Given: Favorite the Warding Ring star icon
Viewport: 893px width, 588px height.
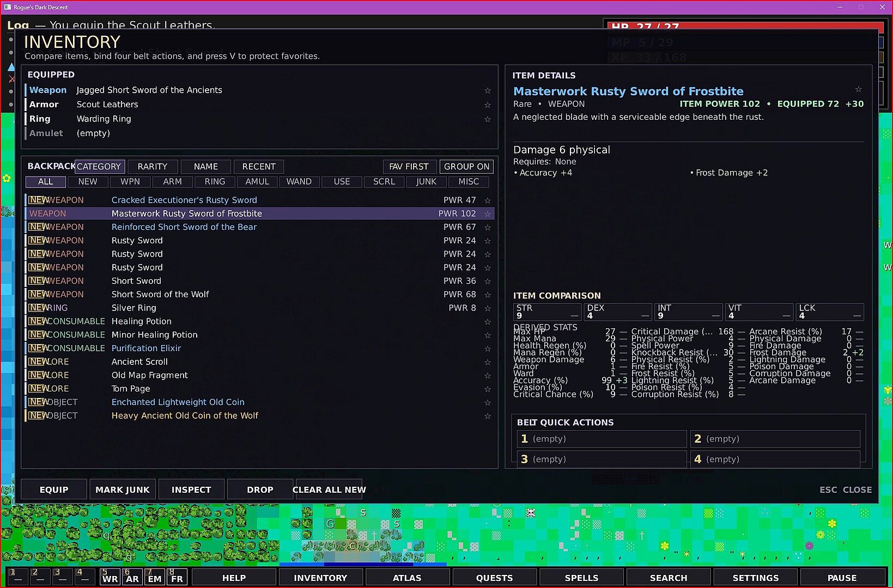Looking at the screenshot, I should tap(488, 119).
